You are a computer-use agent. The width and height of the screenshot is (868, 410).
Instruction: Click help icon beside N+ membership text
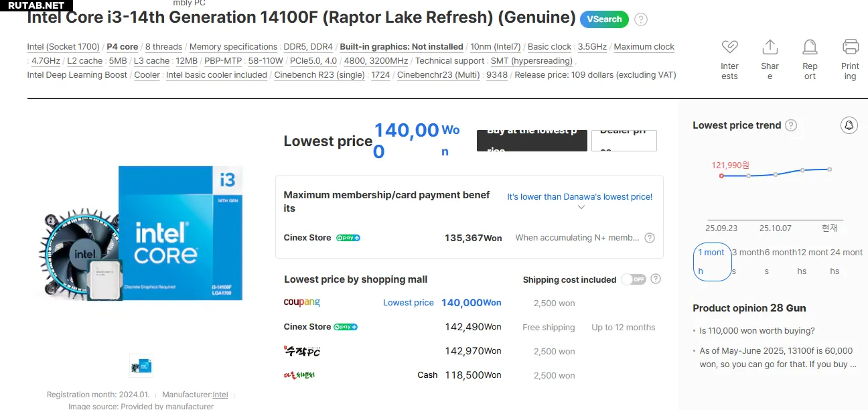649,238
